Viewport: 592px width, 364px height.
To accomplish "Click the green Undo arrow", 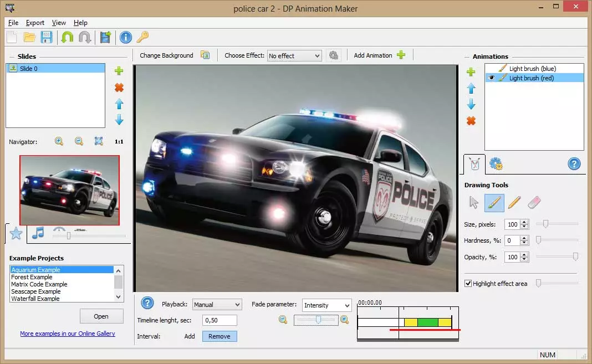I will pyautogui.click(x=67, y=37).
